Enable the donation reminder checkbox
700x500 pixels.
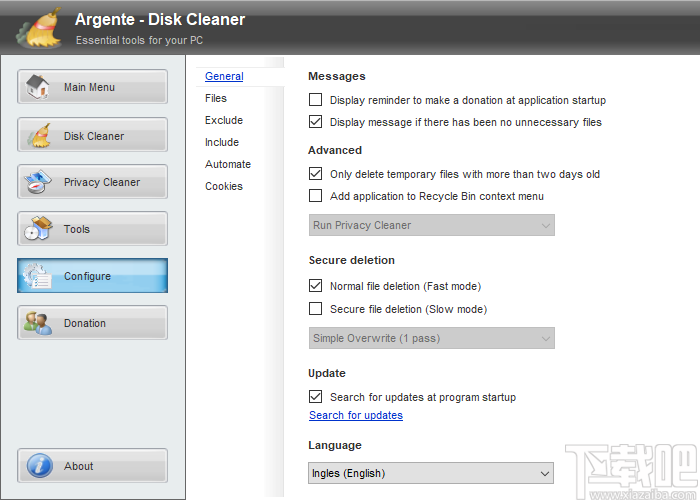[316, 100]
